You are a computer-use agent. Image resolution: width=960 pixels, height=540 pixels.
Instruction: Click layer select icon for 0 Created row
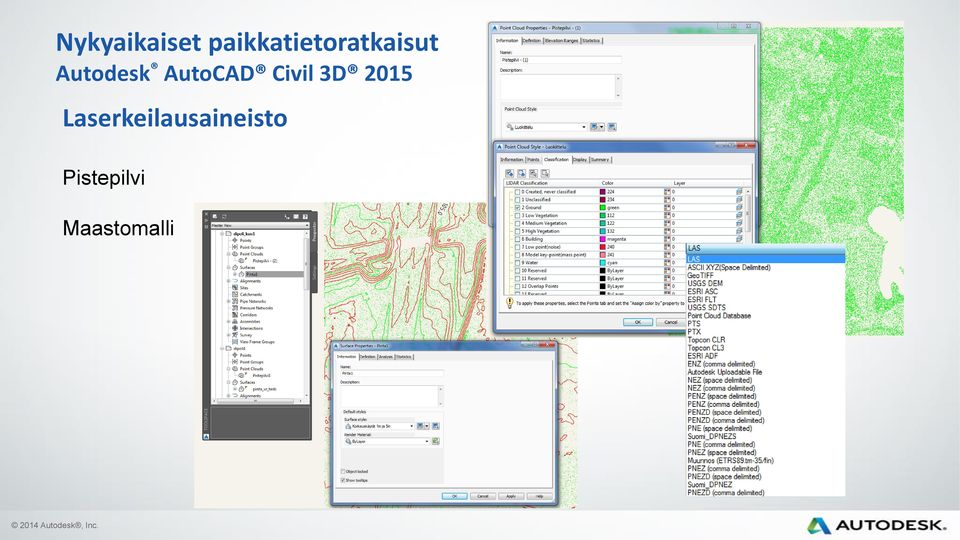739,192
